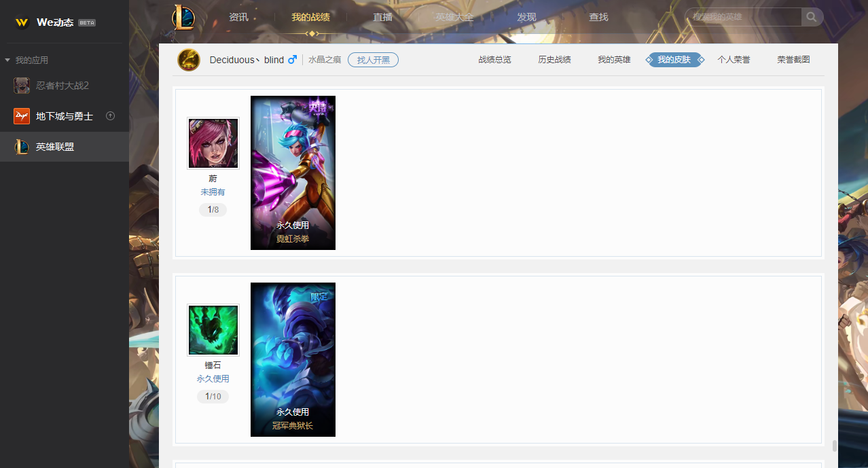Screen dimensions: 868x468
Task: Focus the 搜索我的英雄 search field
Action: (743, 17)
